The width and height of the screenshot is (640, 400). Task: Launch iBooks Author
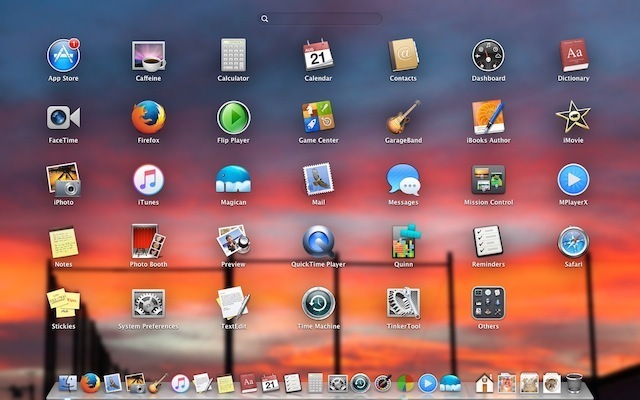click(488, 117)
